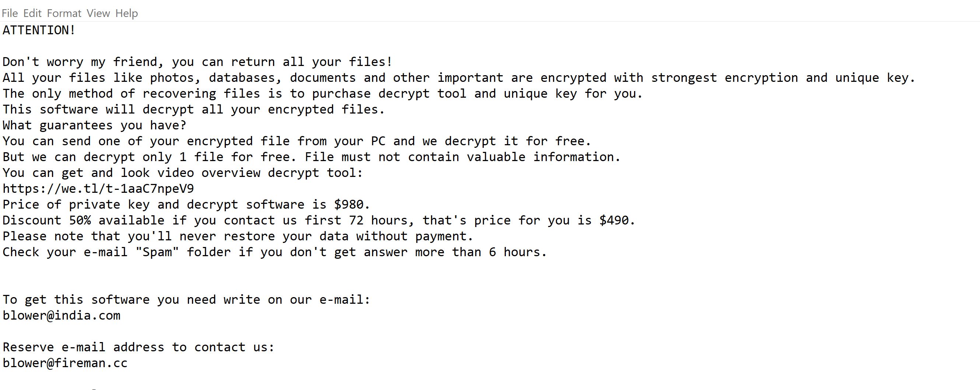This screenshot has height=390, width=980.
Task: Click the line "This software will decrypt all"
Action: (x=194, y=109)
